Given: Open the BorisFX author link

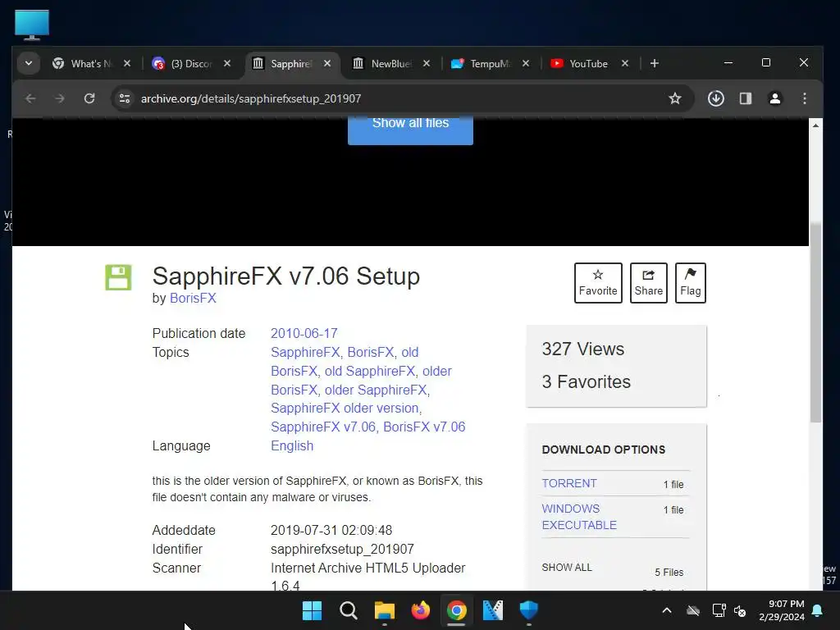Looking at the screenshot, I should point(193,299).
